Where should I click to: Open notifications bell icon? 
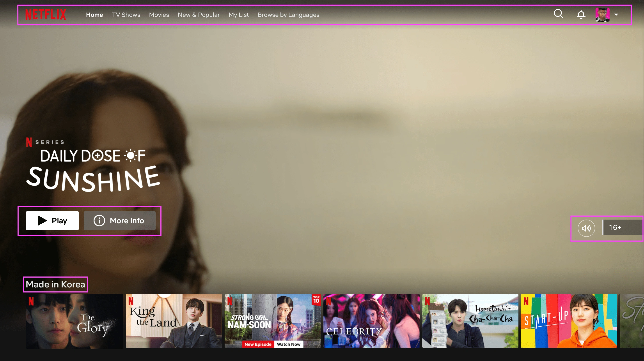581,14
